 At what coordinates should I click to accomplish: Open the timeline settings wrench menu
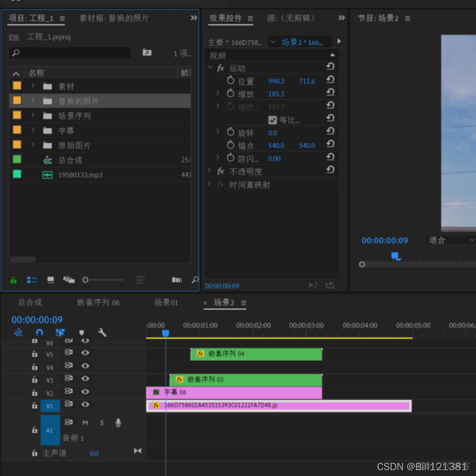click(x=102, y=332)
